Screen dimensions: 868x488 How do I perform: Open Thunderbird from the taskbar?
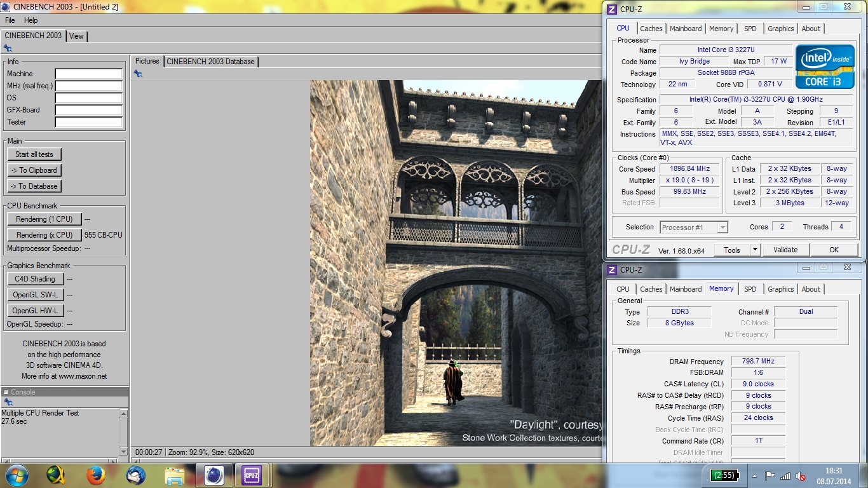pos(135,475)
